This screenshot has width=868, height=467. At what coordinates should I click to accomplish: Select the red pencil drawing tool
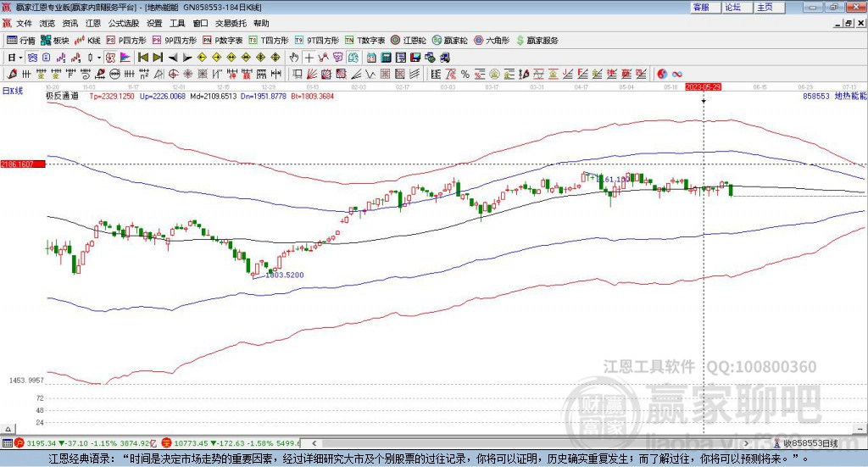tap(12, 74)
